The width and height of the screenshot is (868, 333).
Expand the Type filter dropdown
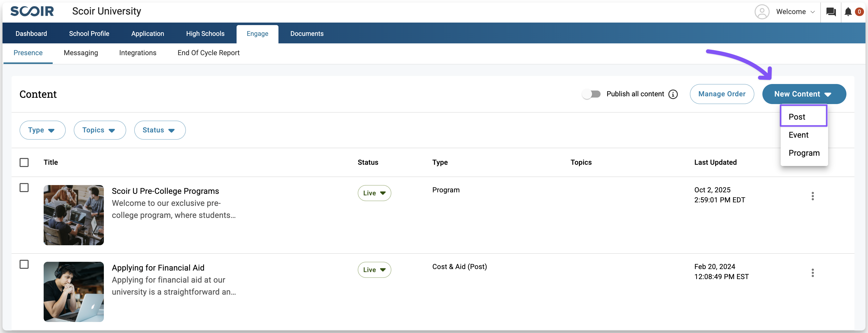click(x=42, y=130)
